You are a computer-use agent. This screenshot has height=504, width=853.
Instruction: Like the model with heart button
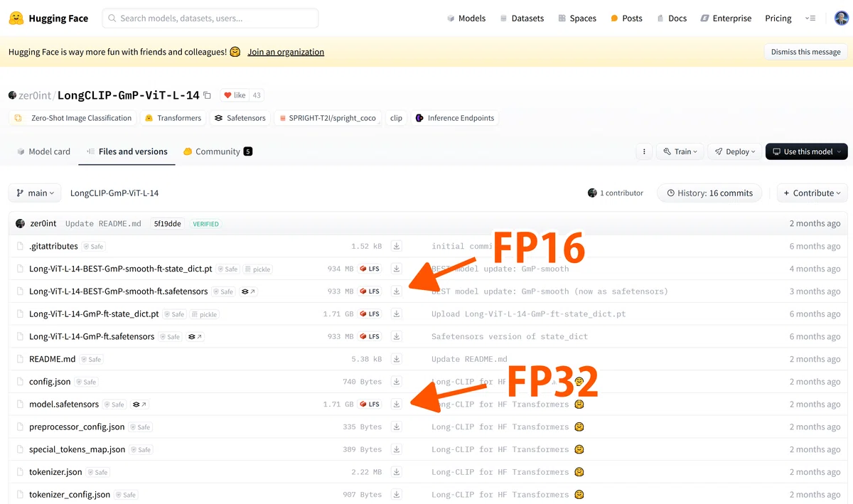[235, 95]
